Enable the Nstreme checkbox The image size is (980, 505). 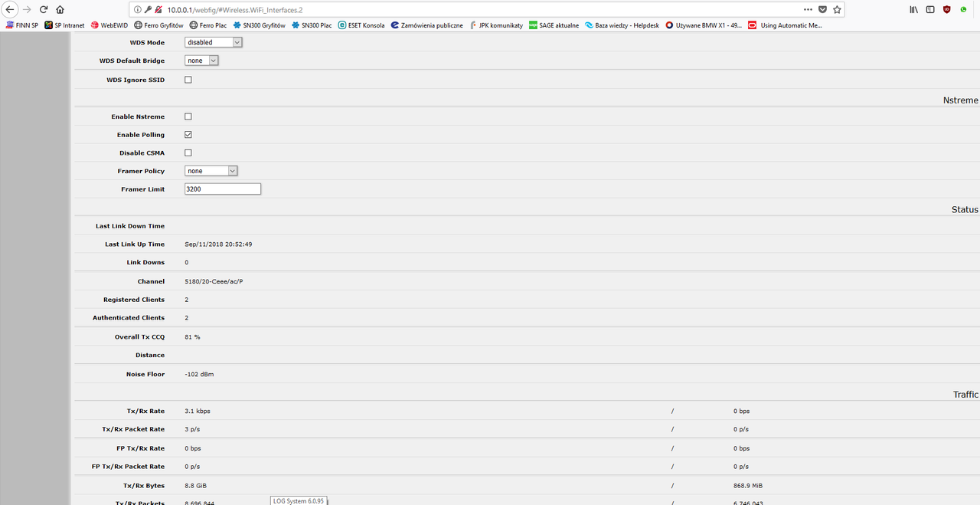[188, 116]
